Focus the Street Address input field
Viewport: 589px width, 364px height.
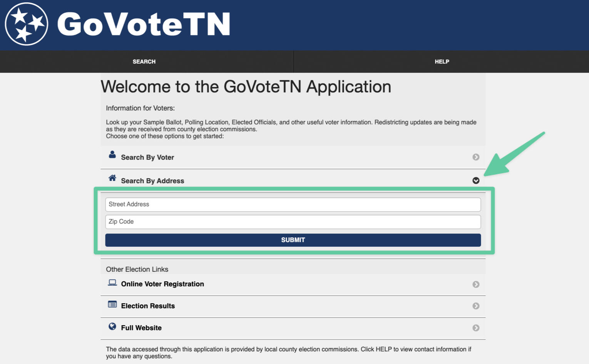coord(293,204)
